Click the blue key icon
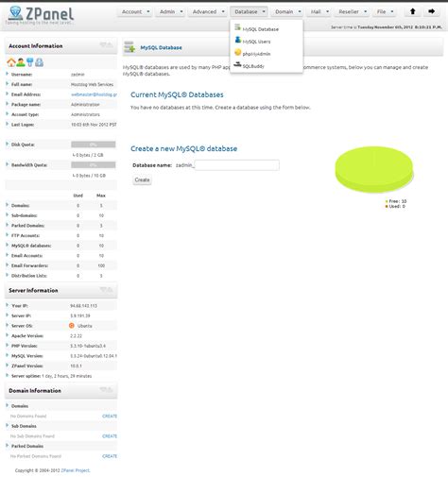 (x=30, y=62)
